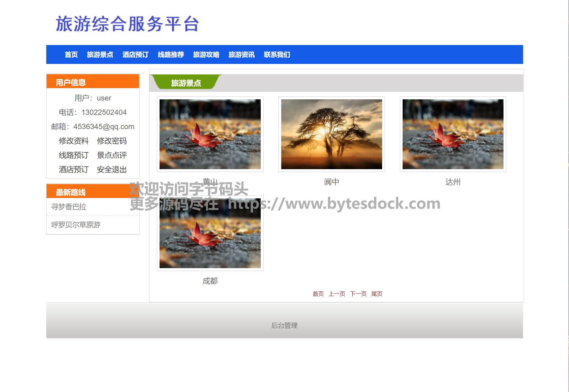View 线路预订 in the user panel
569x392 pixels.
click(x=74, y=155)
